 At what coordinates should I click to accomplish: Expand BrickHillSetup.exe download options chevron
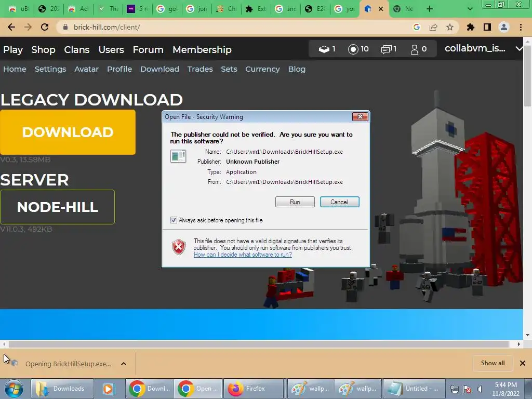pos(124,364)
